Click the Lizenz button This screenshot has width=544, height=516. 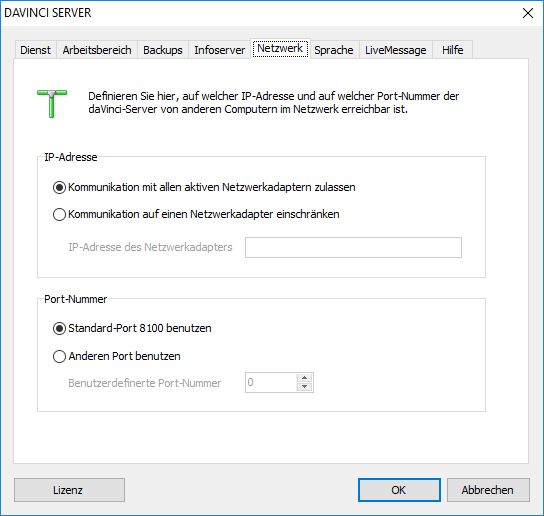[x=69, y=490]
